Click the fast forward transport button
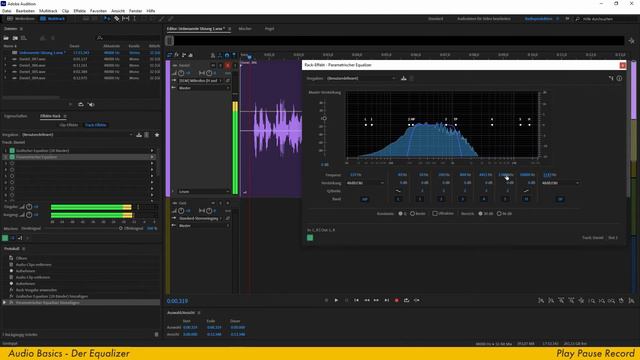Screen dimensions: 640x360 pos(376,300)
